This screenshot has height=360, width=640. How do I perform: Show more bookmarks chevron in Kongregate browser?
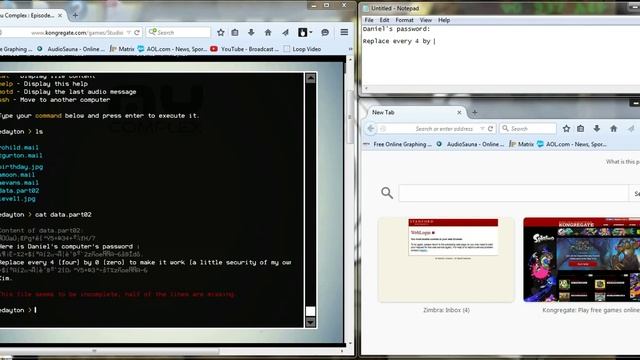click(x=350, y=49)
